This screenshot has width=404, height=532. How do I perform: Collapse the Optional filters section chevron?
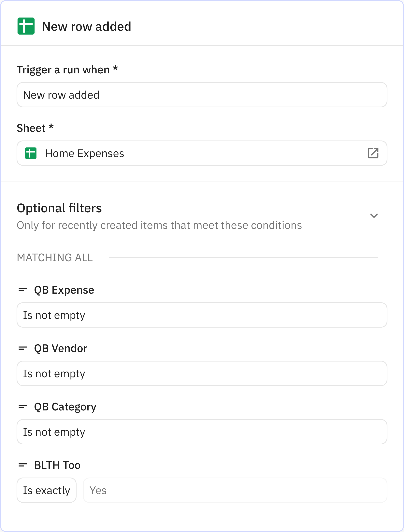pos(374,215)
